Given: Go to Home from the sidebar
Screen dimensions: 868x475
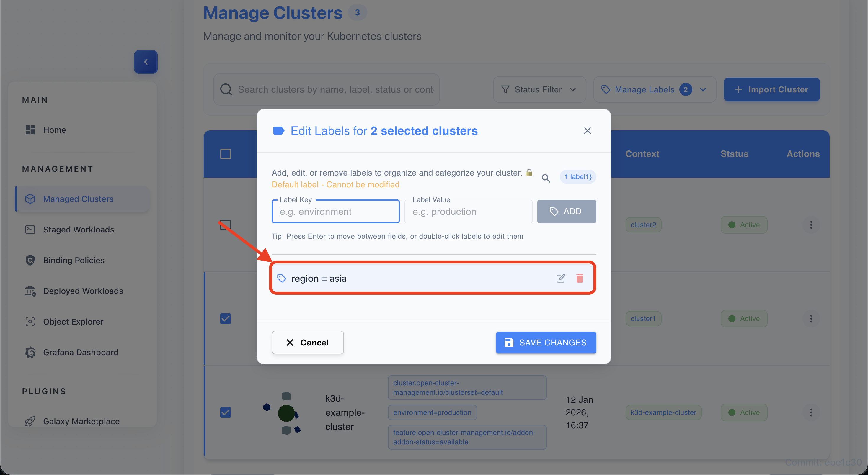Looking at the screenshot, I should pos(54,130).
